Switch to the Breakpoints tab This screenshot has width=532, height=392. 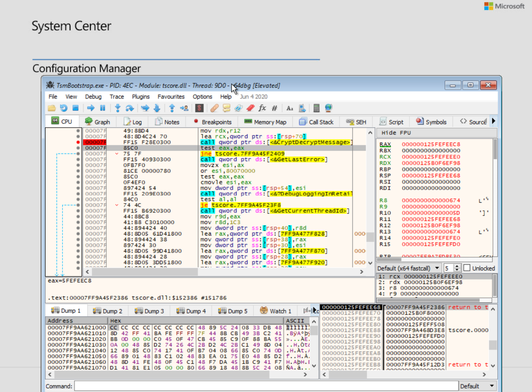pyautogui.click(x=213, y=122)
